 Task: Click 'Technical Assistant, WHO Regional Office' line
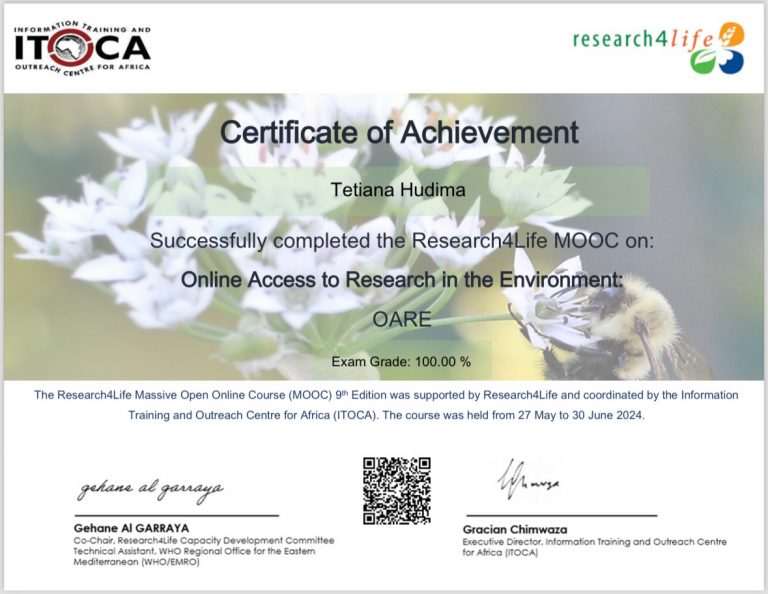click(x=194, y=551)
